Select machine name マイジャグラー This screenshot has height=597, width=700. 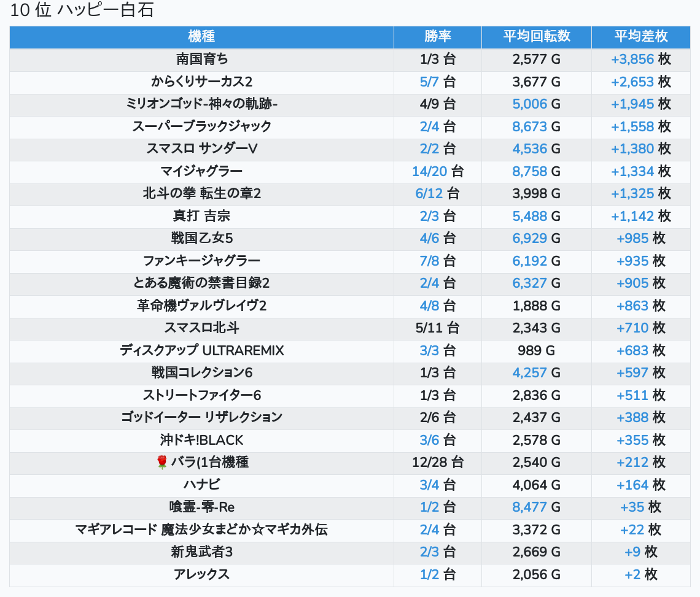[x=202, y=171]
